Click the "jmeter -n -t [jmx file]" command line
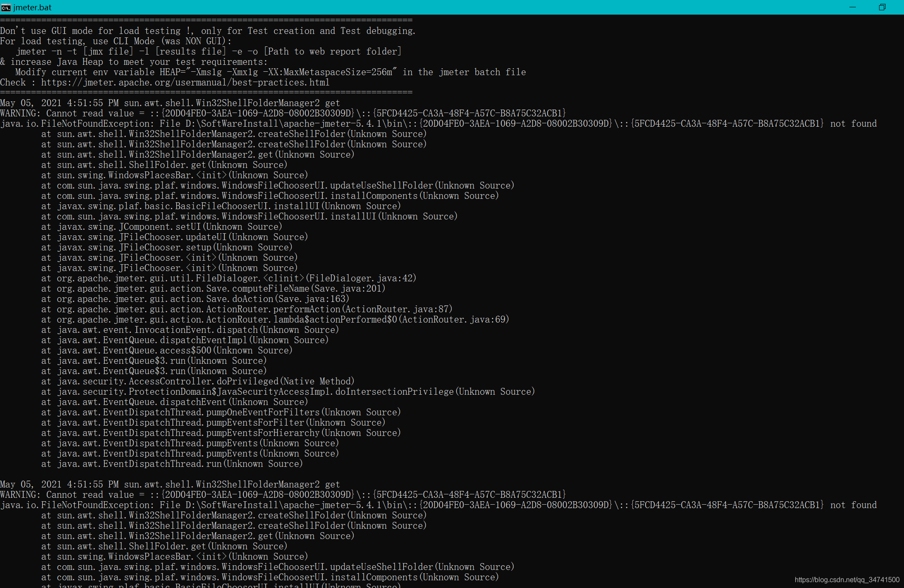The height and width of the screenshot is (588, 904). coord(209,52)
